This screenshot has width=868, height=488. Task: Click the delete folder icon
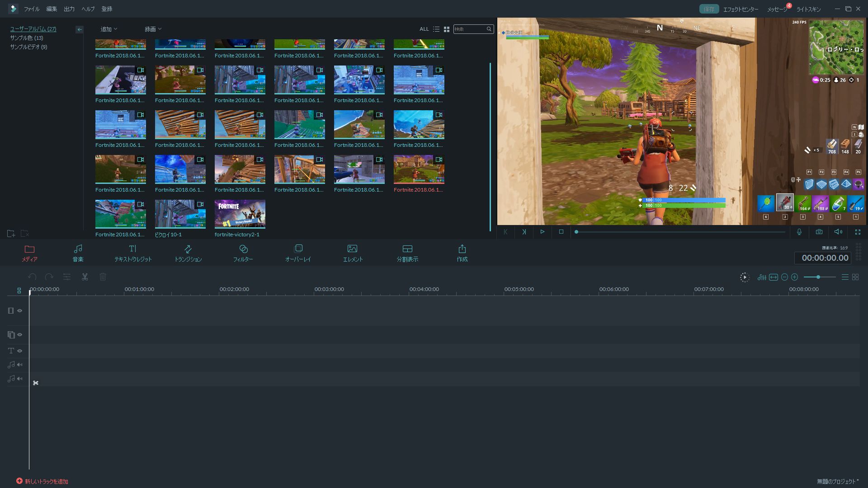pyautogui.click(x=25, y=234)
